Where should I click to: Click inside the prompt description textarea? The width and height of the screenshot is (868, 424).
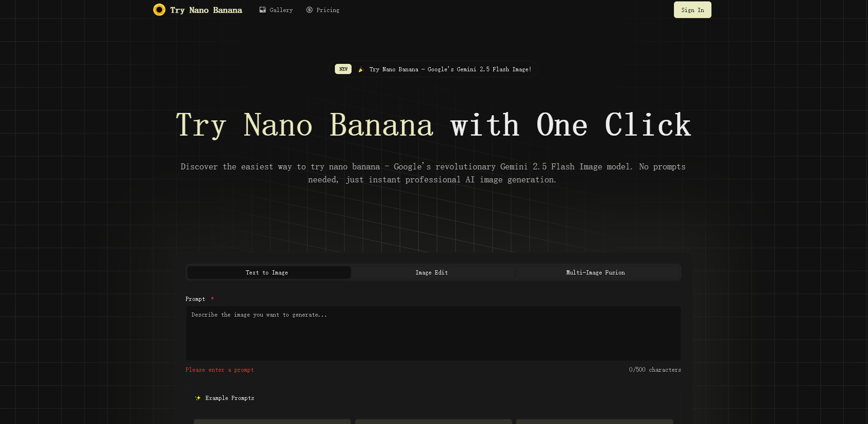[433, 332]
